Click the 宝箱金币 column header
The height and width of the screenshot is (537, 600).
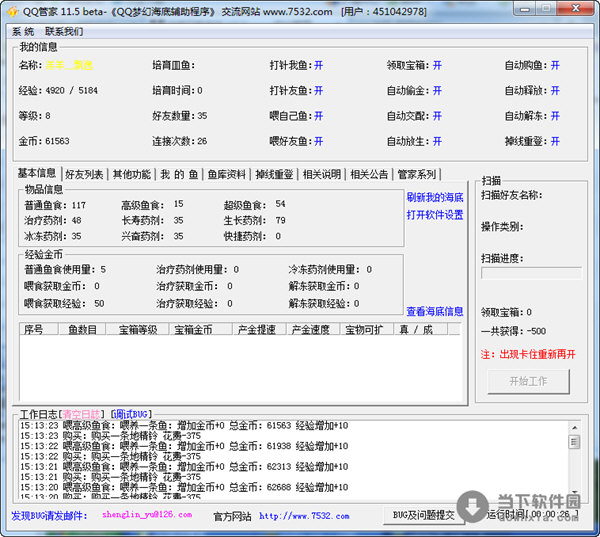(x=201, y=329)
